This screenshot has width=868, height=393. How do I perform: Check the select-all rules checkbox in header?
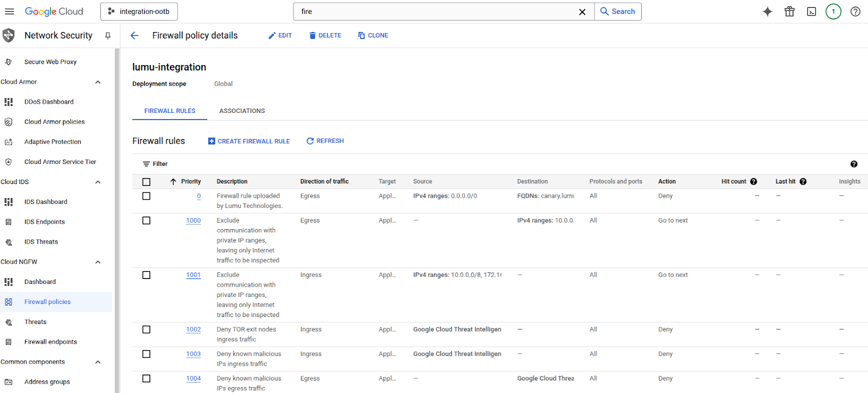tap(146, 182)
